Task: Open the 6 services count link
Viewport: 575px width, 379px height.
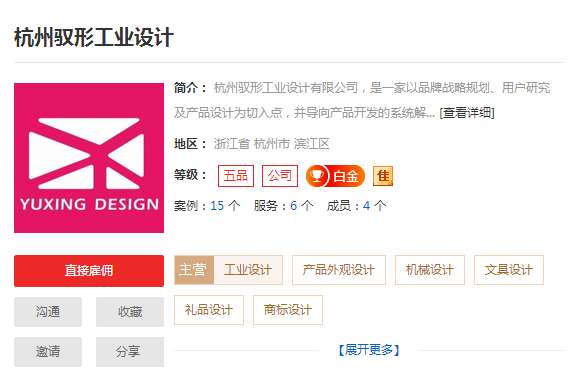Action: pos(294,206)
